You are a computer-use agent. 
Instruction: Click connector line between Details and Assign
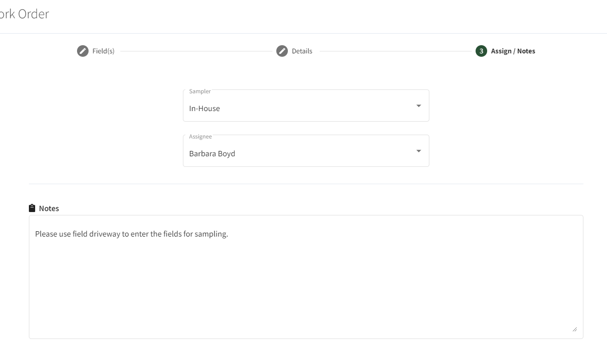pyautogui.click(x=395, y=51)
